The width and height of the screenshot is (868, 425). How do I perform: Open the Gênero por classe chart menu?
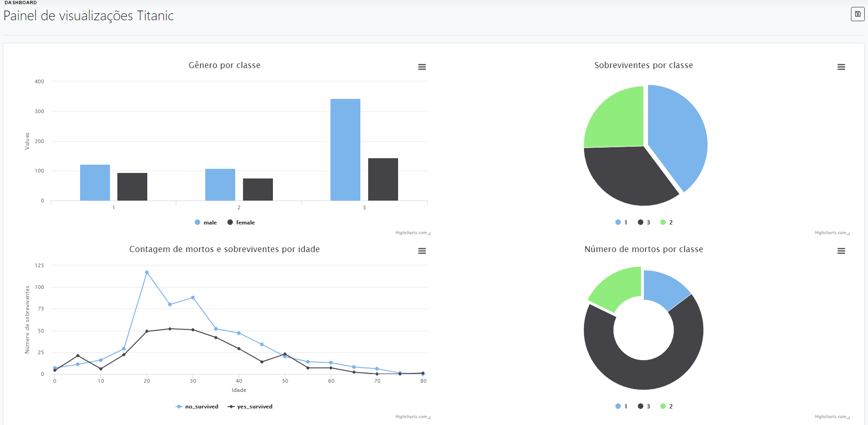[422, 67]
